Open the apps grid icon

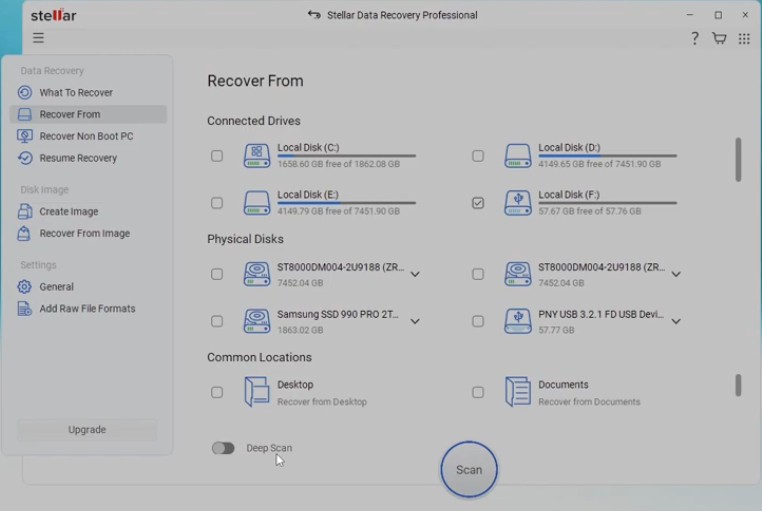click(x=744, y=38)
